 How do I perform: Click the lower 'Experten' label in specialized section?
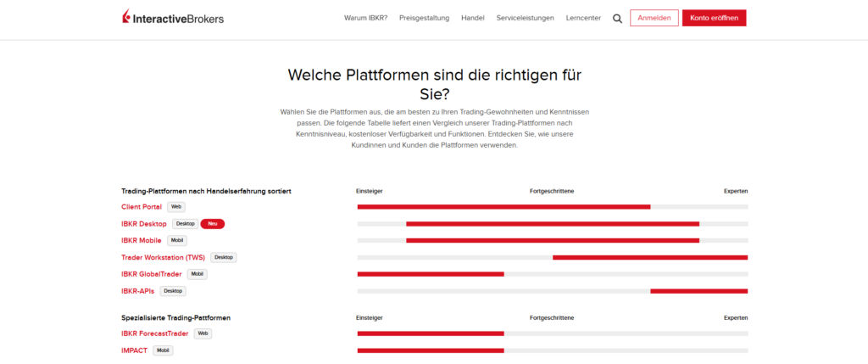pyautogui.click(x=736, y=318)
